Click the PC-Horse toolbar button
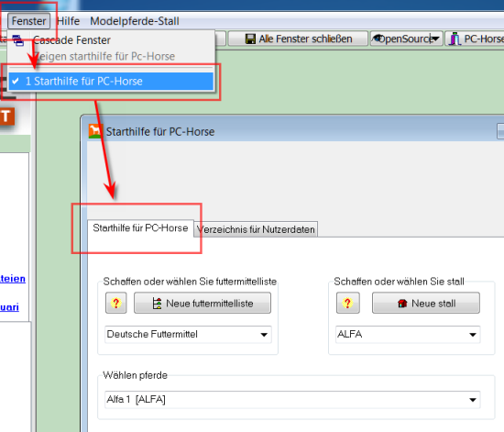The image size is (504, 432). tap(475, 39)
